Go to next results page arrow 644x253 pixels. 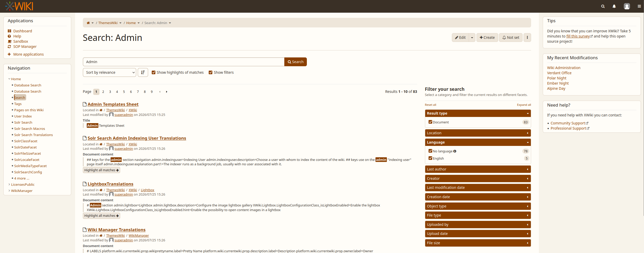pos(167,92)
